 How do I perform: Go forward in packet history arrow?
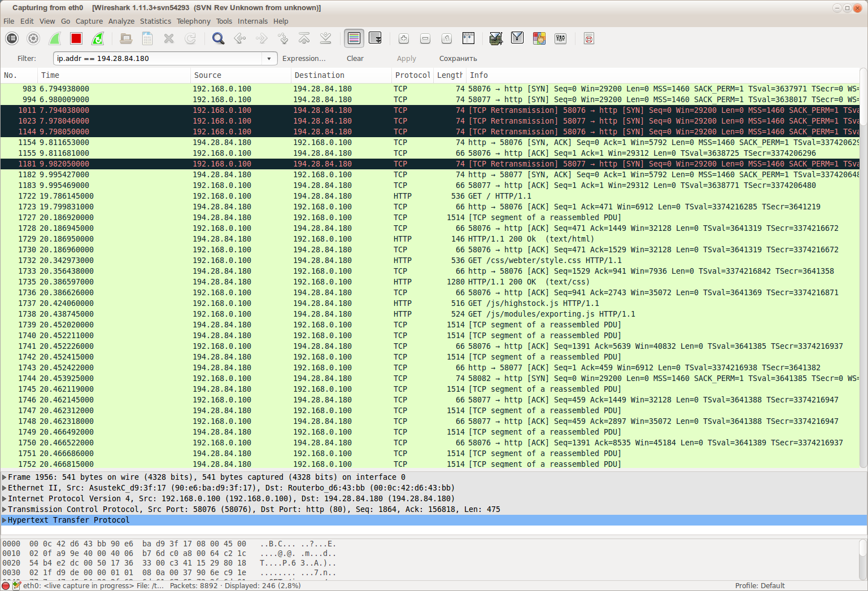pyautogui.click(x=261, y=38)
